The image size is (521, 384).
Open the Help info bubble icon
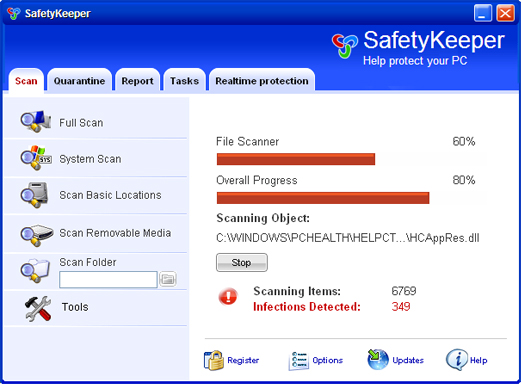click(457, 360)
